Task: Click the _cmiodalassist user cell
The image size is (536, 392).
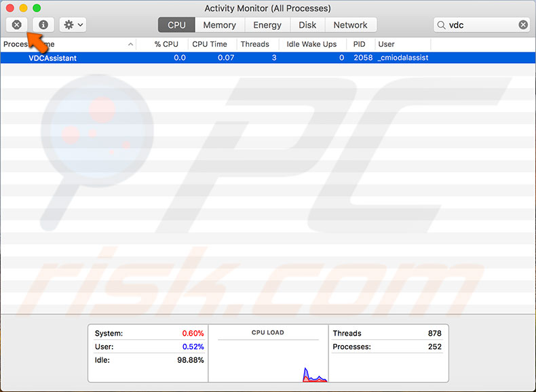Action: point(403,58)
